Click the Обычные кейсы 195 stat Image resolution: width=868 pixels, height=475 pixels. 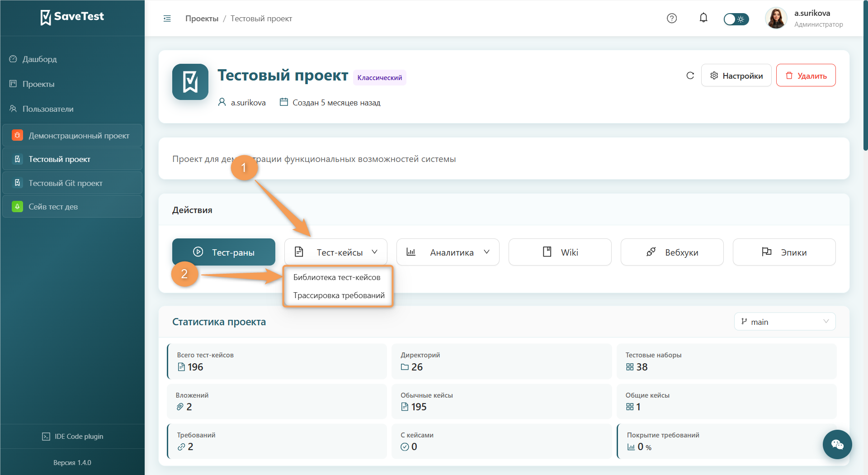501,401
